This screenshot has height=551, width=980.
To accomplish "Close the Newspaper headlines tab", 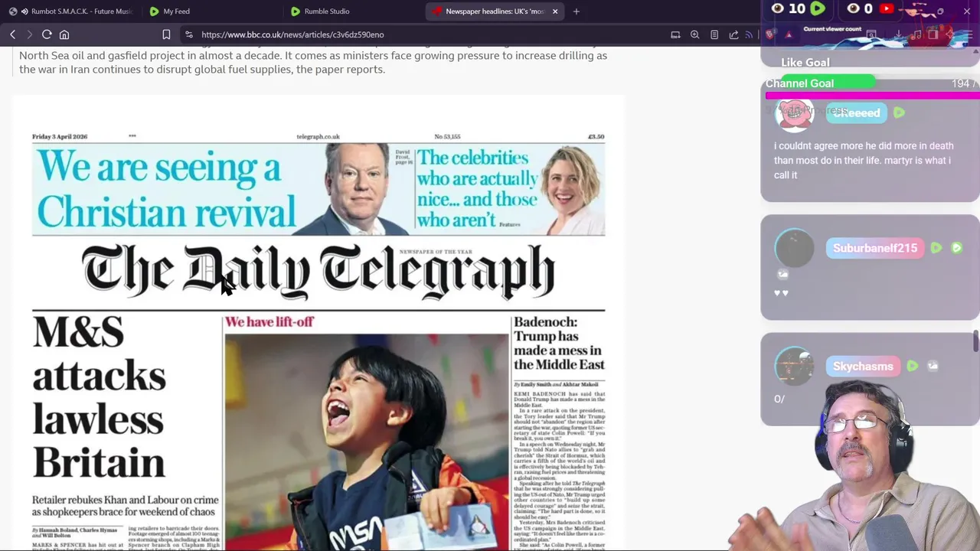I will [x=555, y=11].
